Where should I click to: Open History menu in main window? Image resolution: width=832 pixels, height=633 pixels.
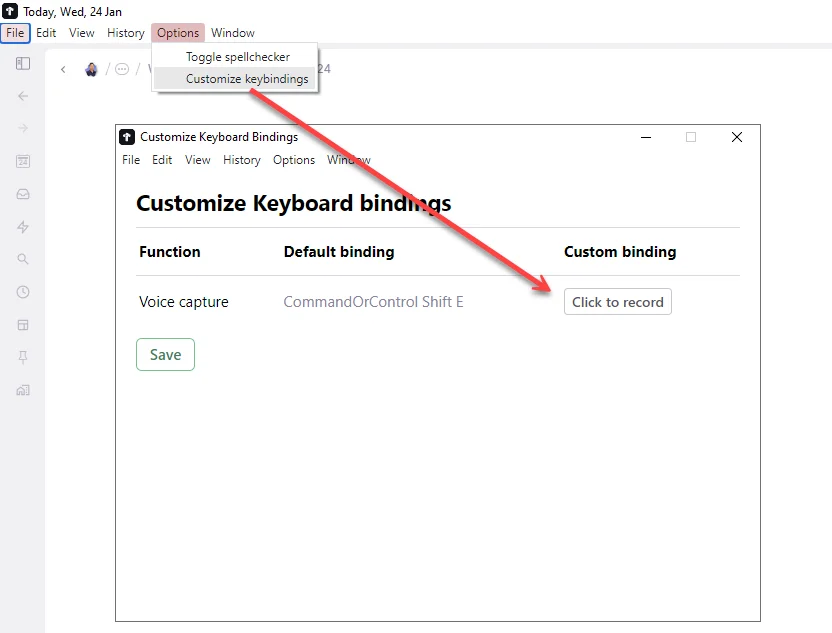(x=126, y=33)
